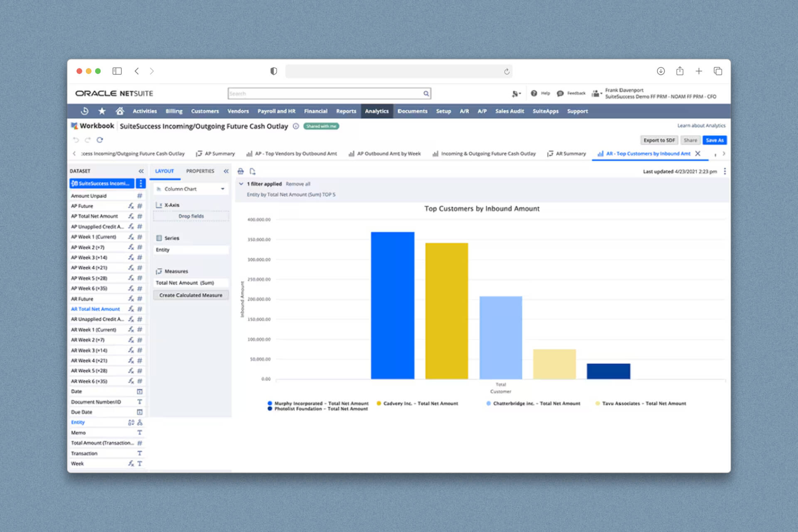This screenshot has width=798, height=532.
Task: Open a new browser tab with plus icon
Action: 699,71
